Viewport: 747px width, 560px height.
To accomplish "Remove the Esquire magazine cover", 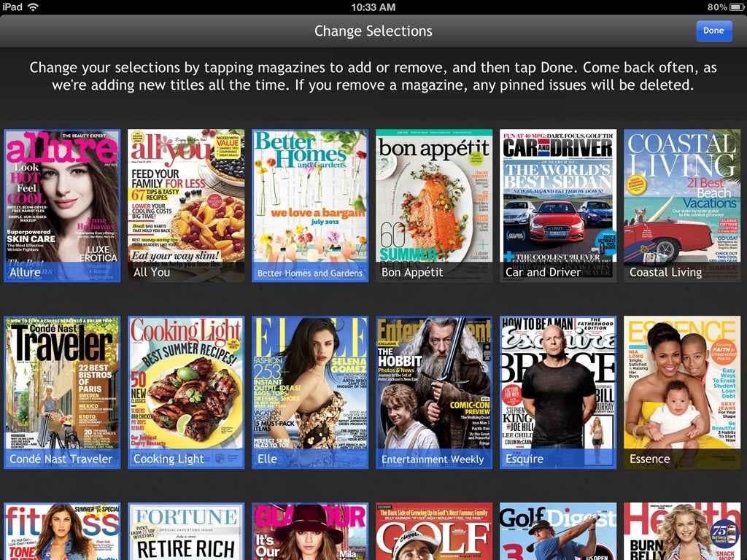I will [x=558, y=392].
